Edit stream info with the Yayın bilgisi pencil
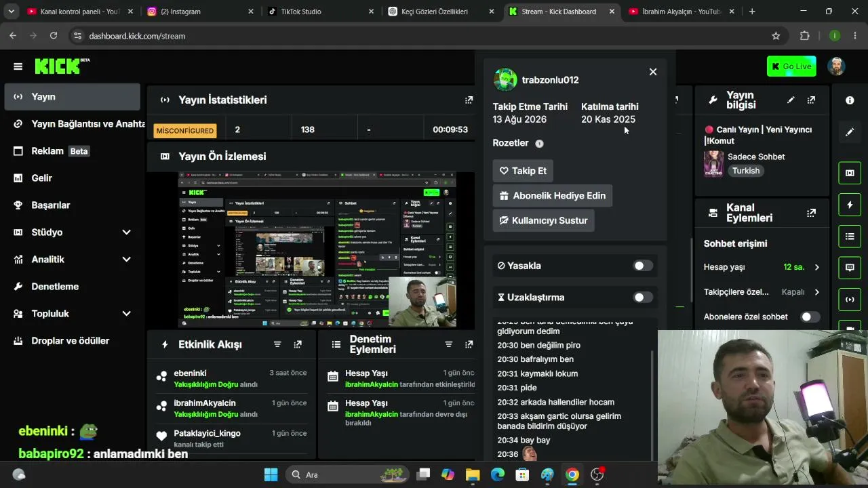 [791, 100]
